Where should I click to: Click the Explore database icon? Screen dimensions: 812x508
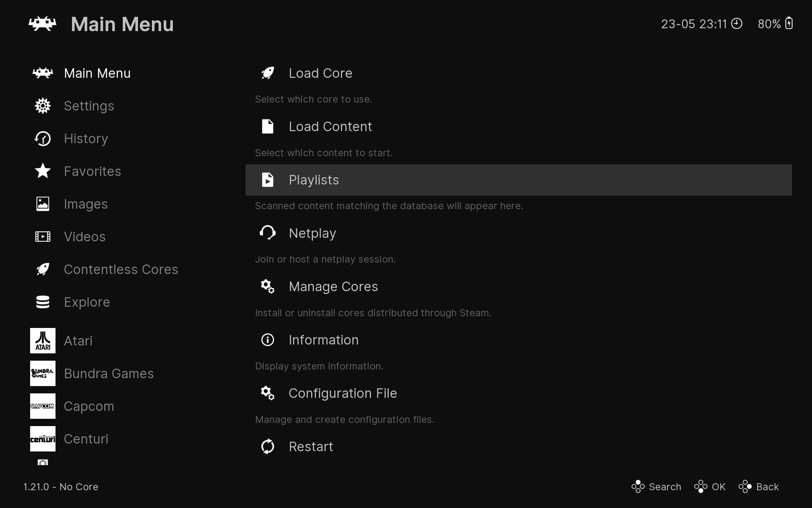(x=43, y=302)
